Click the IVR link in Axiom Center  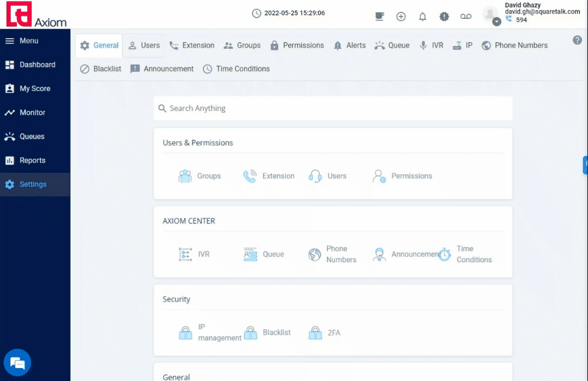click(203, 254)
